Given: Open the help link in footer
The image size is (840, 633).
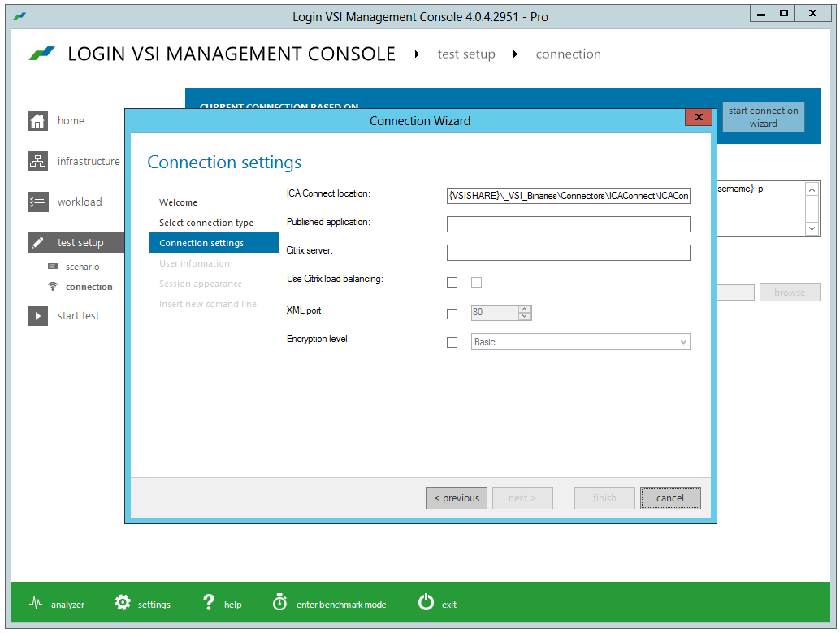Looking at the screenshot, I should [233, 605].
